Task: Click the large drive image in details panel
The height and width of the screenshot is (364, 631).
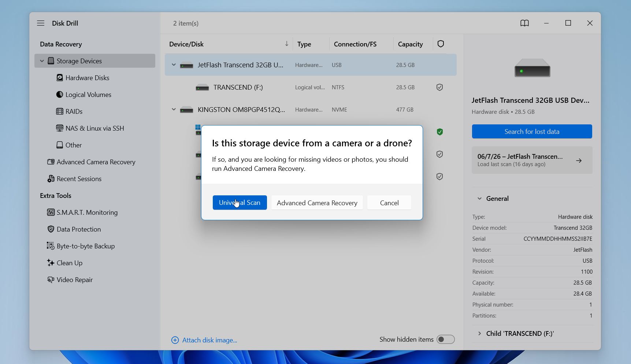Action: [x=532, y=68]
